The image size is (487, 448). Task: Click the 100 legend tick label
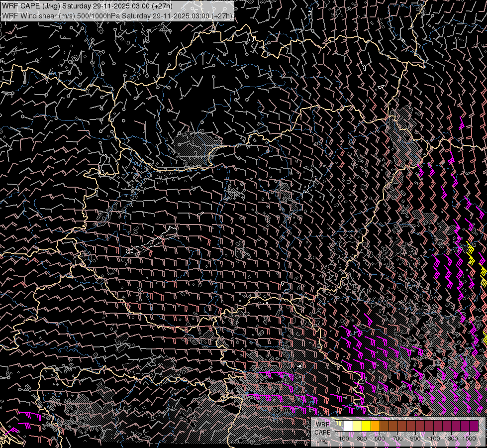point(344,438)
